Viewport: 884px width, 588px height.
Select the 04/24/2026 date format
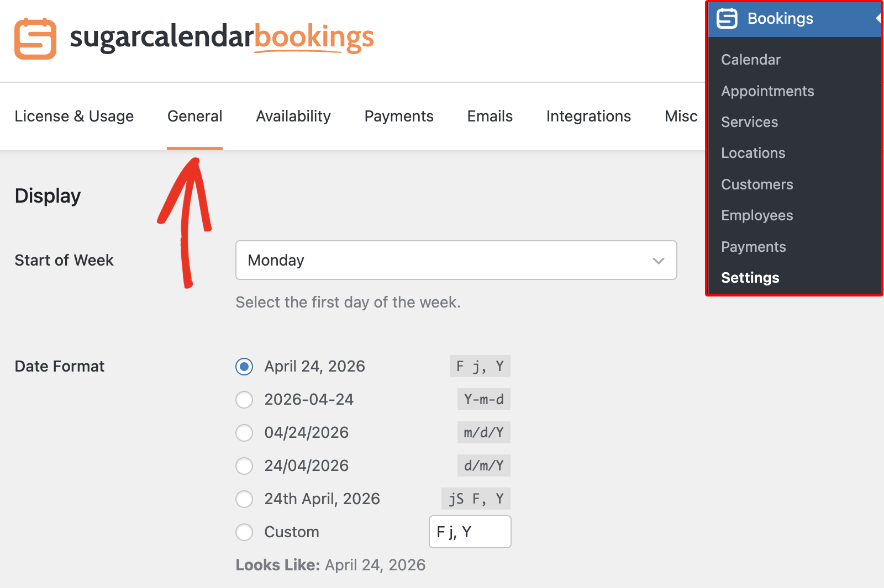(x=244, y=433)
